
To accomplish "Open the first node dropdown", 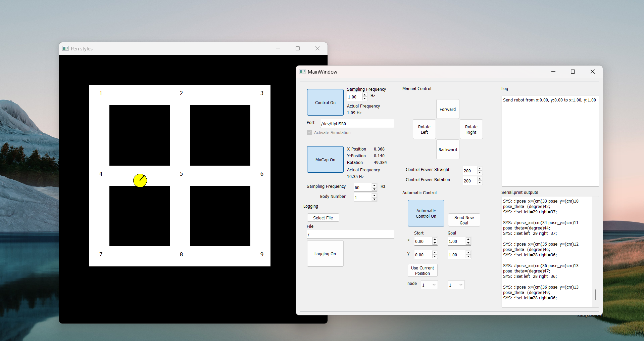I will pos(429,285).
